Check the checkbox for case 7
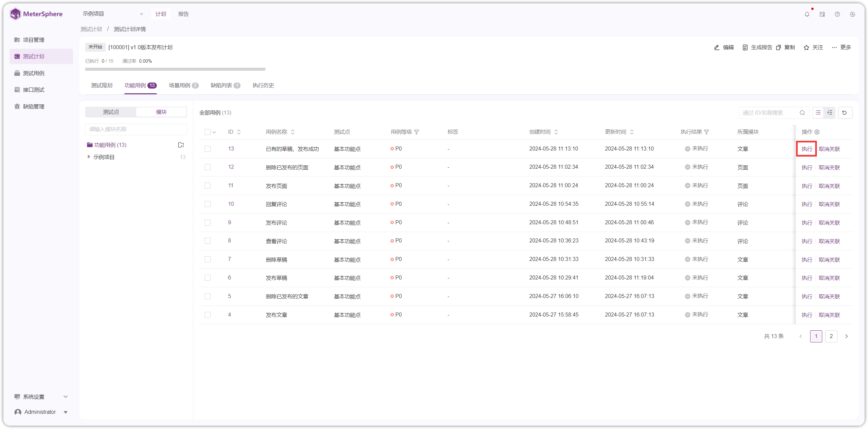 (x=208, y=259)
